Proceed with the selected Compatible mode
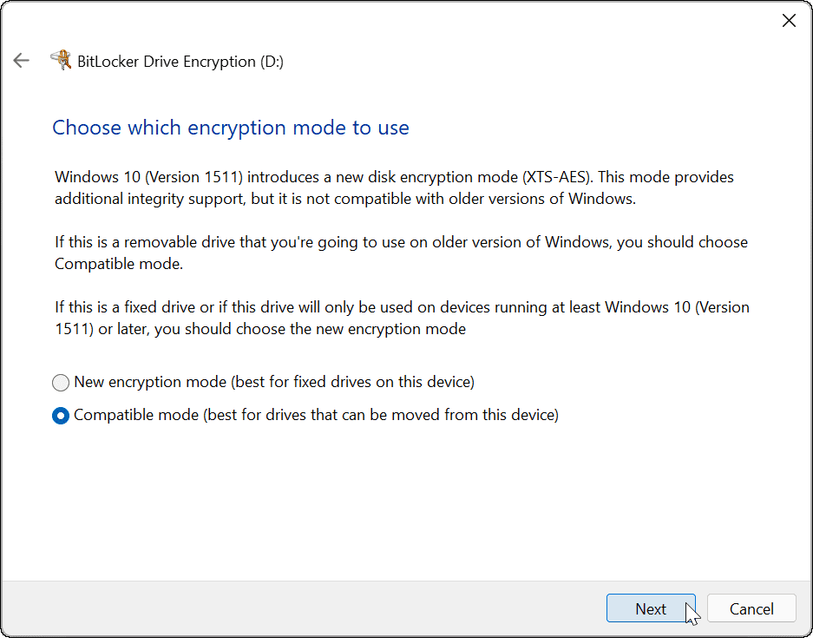This screenshot has height=644, width=813. [651, 608]
